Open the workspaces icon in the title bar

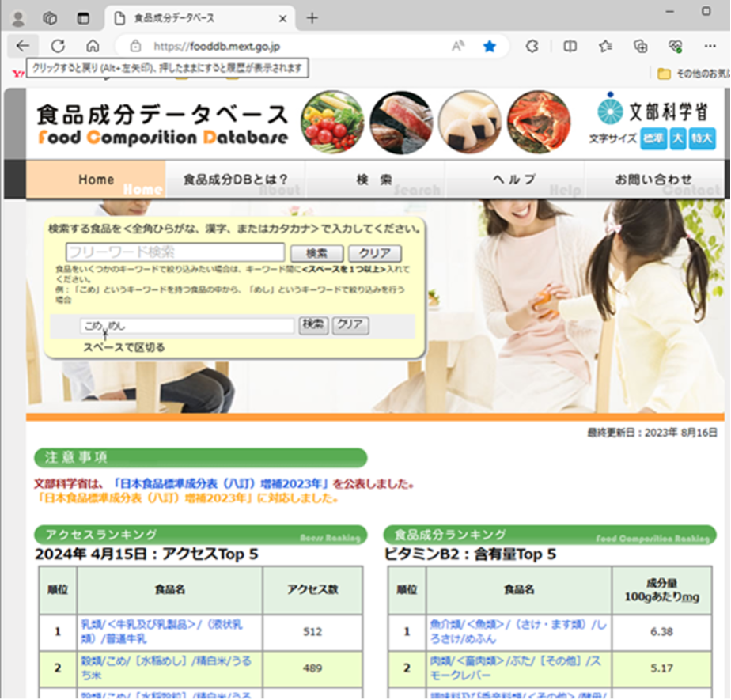[x=50, y=19]
